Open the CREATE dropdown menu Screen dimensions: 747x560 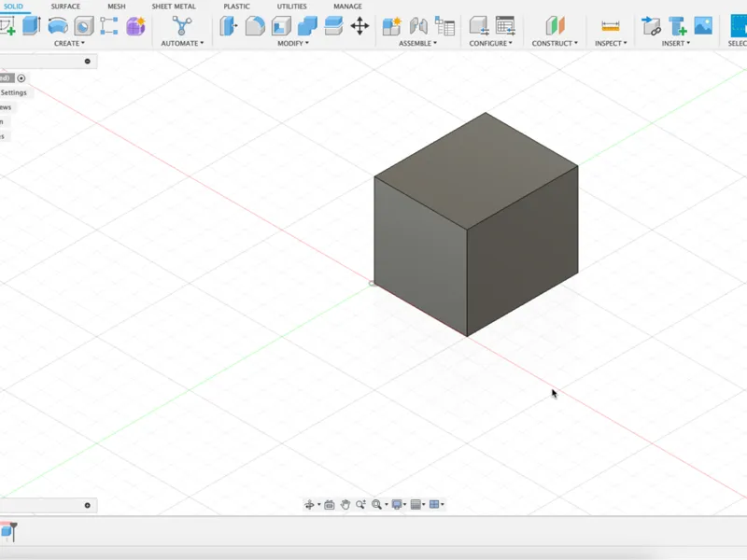pos(69,43)
